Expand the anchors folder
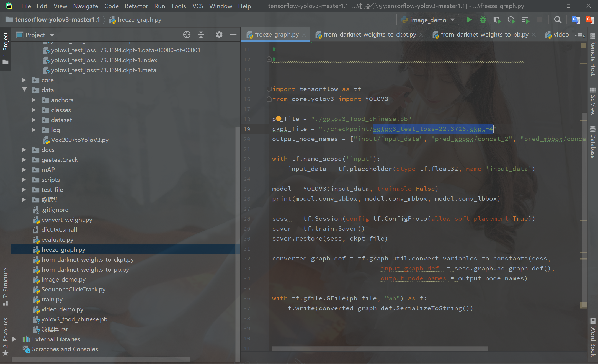598x364 pixels. (33, 100)
